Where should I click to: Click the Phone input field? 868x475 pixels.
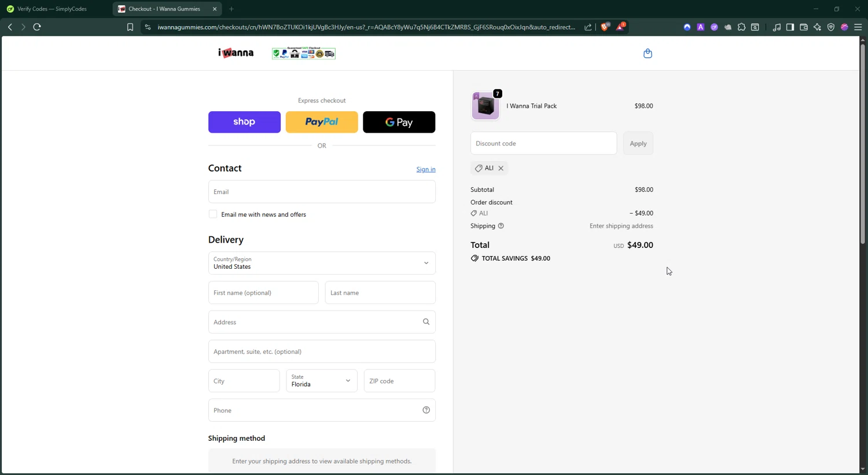[322, 410]
